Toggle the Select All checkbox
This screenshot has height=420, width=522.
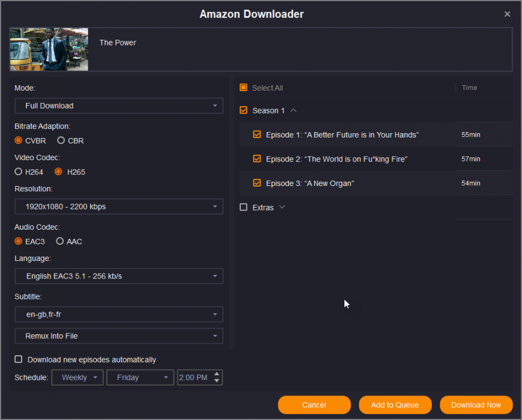click(243, 88)
